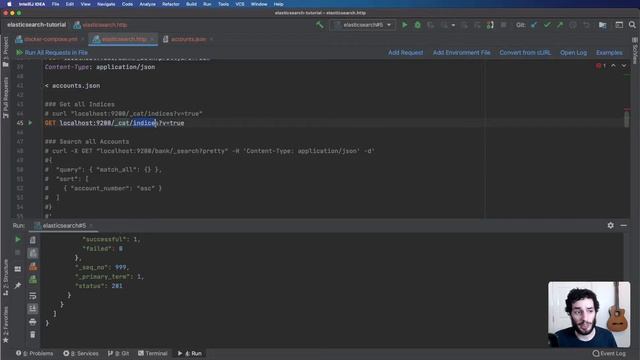
Task: Open the Structure side tool window
Action: [5, 278]
